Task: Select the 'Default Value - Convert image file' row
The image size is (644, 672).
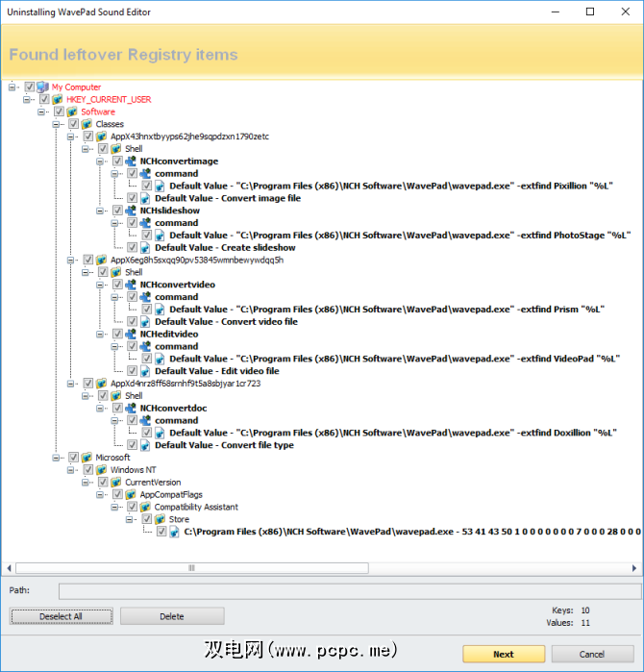Action: 228,198
